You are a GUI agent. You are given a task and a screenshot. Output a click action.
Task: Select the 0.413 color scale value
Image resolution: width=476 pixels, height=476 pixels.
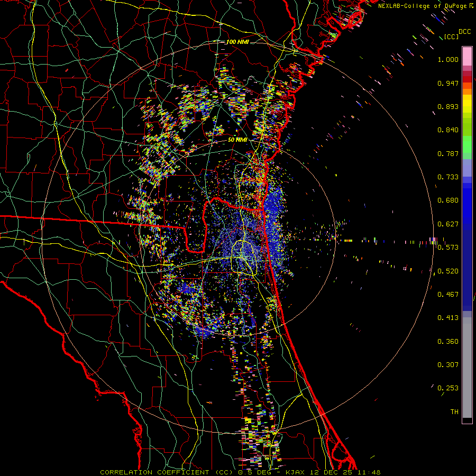[x=448, y=318]
